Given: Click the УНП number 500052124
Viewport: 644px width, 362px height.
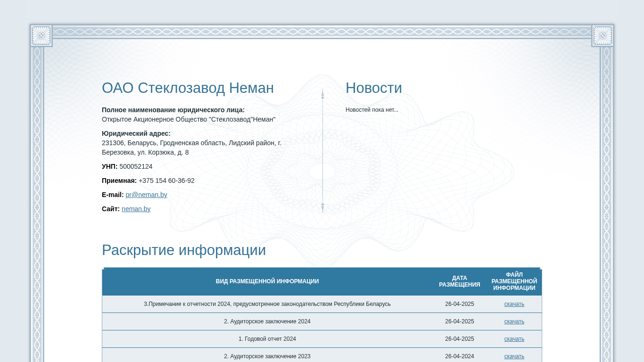Looking at the screenshot, I should point(136,166).
